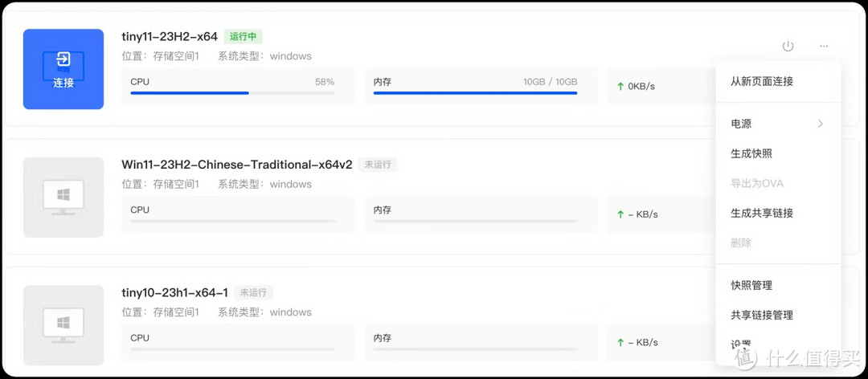
Task: Choose 生成共享链接 from the menu
Action: (778, 213)
